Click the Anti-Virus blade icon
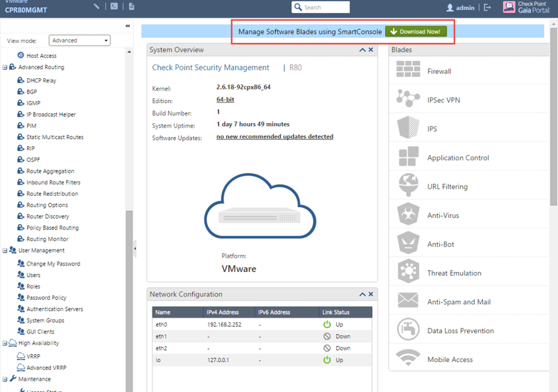Viewport: 558px width, 392px height. (408, 214)
